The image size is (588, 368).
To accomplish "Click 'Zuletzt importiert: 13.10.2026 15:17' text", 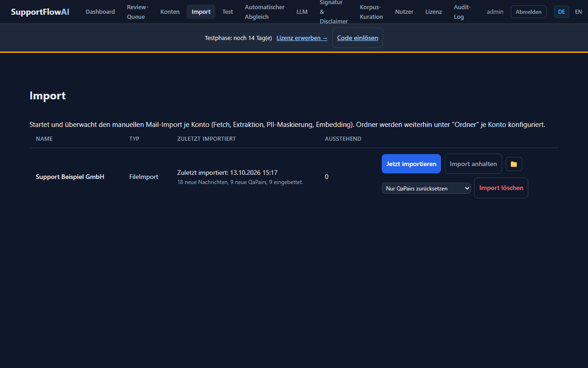I will tap(227, 172).
